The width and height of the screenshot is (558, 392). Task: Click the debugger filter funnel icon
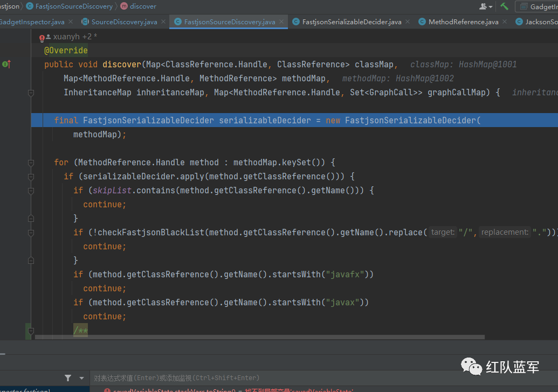(67, 378)
